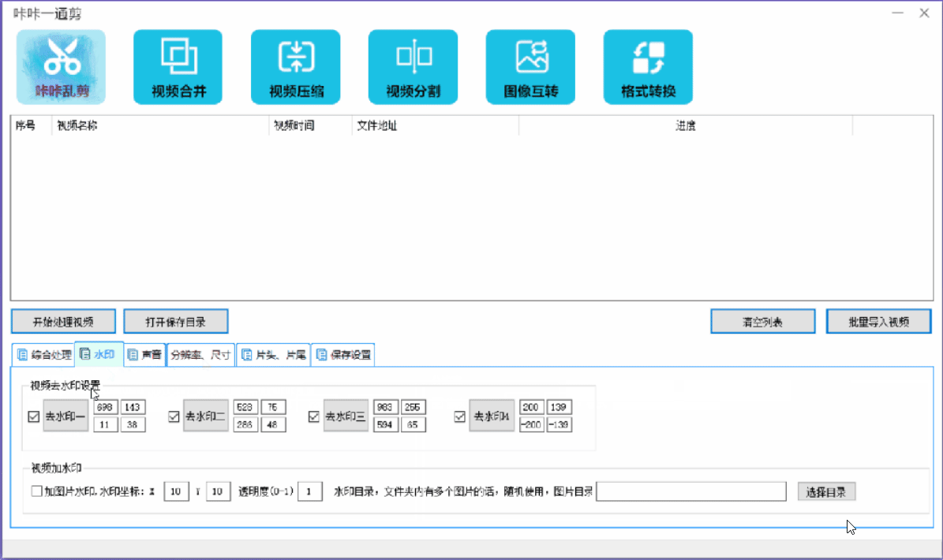Click the 选择目录 browse button
943x560 pixels.
[x=826, y=492]
